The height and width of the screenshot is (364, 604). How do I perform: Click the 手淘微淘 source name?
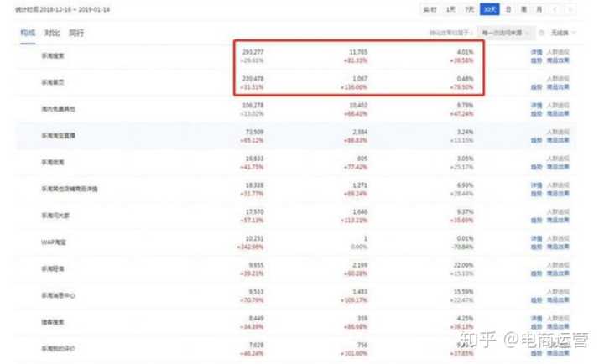click(x=53, y=162)
